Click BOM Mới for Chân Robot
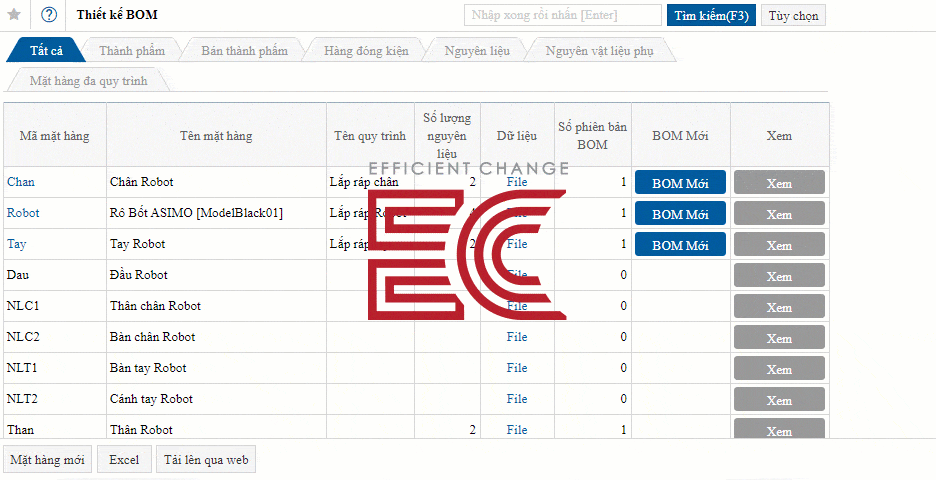Viewport: 936px width, 480px height. pos(680,183)
